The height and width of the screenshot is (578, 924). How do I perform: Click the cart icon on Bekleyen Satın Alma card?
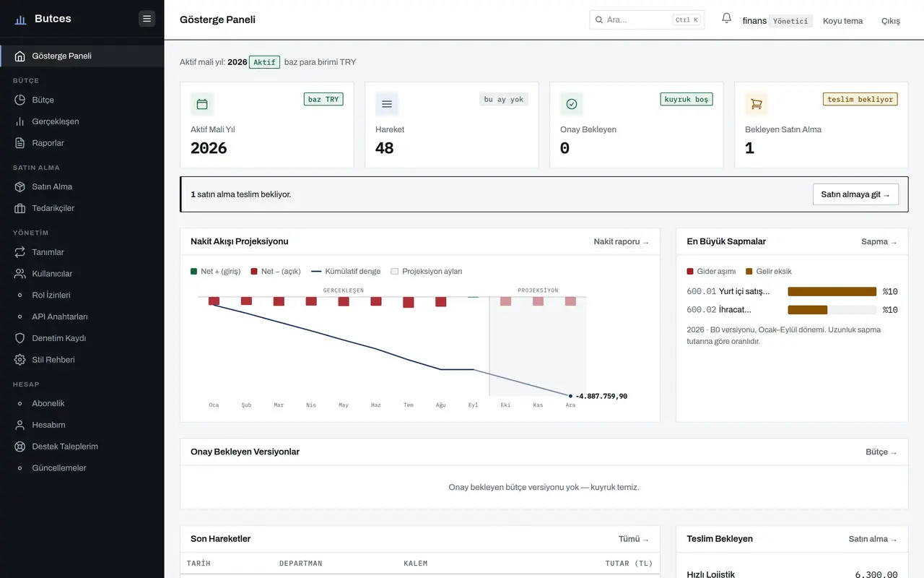(757, 104)
